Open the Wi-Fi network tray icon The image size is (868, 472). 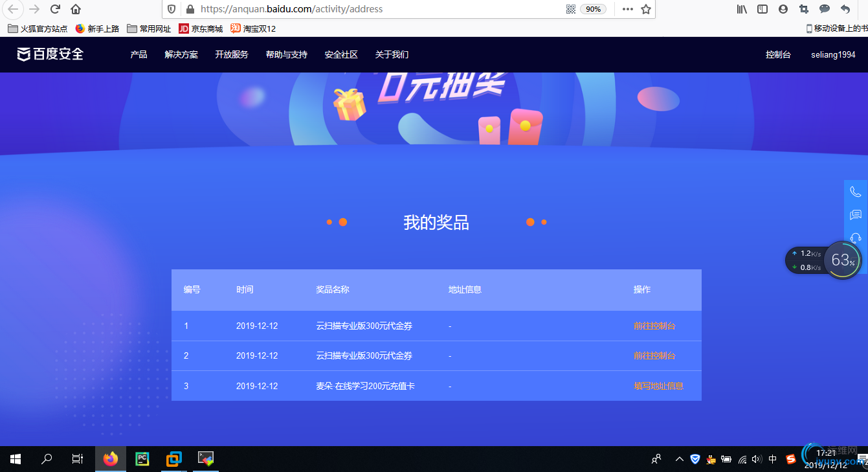(742, 459)
